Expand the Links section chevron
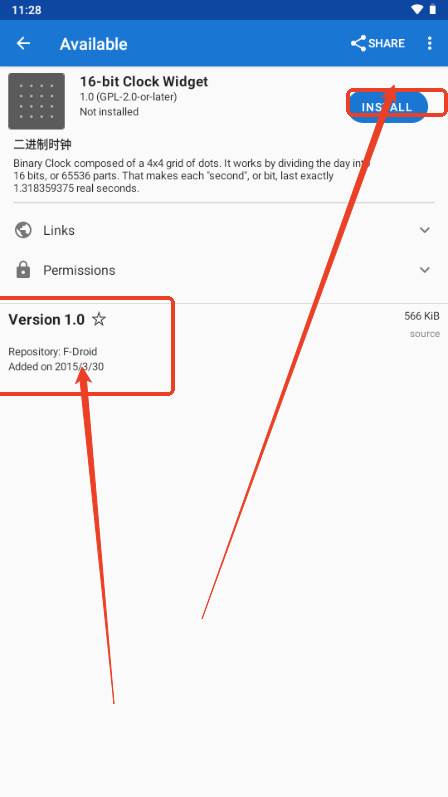 (x=425, y=230)
